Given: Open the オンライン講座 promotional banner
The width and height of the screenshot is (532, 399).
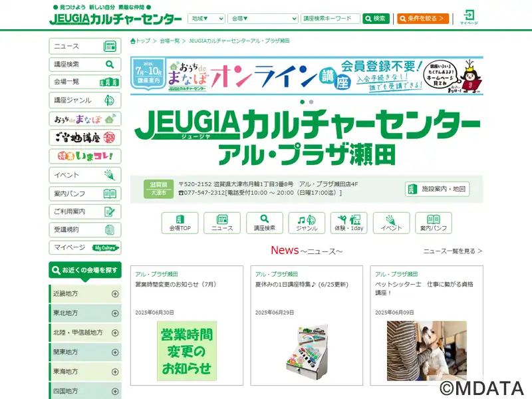Looking at the screenshot, I should point(307,76).
